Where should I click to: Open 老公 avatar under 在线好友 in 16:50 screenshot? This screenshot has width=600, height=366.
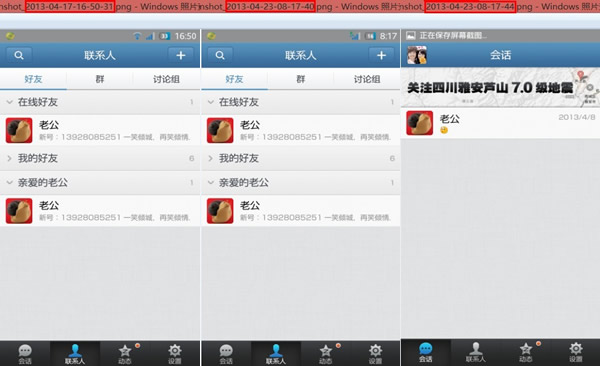[19, 131]
